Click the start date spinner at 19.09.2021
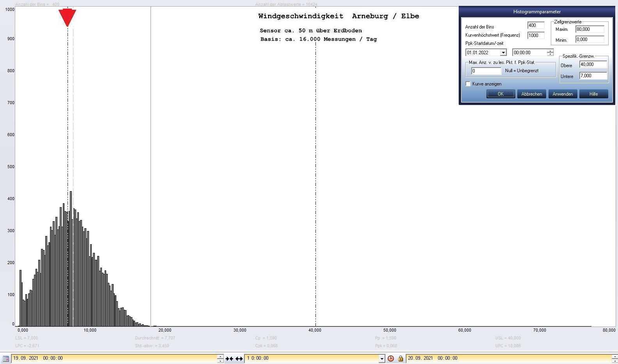Screen dimensions: 618x364 [220, 359]
